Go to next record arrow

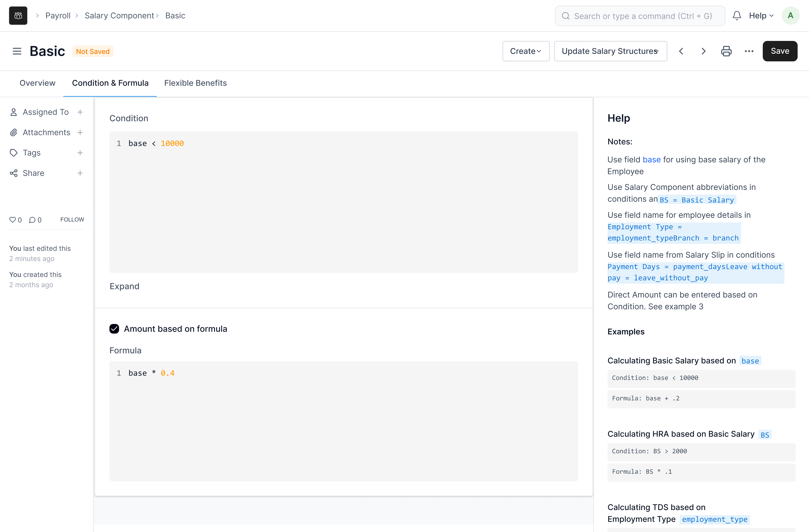pyautogui.click(x=703, y=51)
